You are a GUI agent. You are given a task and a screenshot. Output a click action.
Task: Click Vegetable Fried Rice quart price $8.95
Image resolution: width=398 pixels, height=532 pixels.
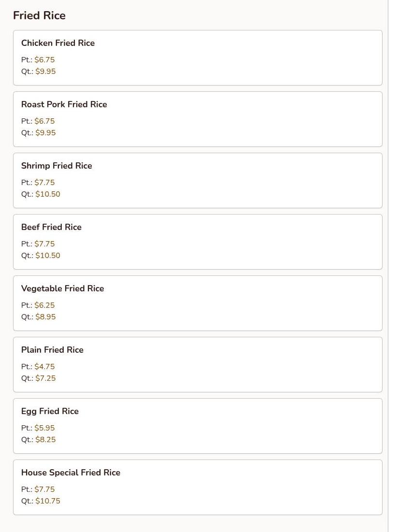pos(45,317)
